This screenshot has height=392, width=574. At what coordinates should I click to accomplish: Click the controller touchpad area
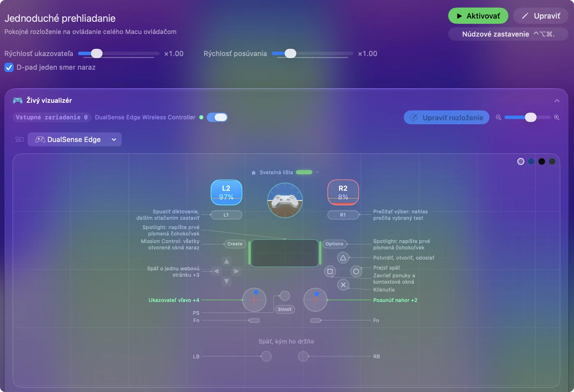point(285,253)
